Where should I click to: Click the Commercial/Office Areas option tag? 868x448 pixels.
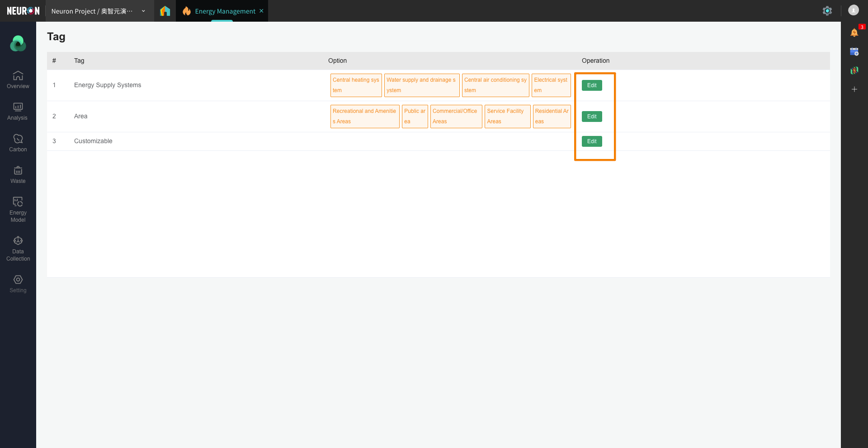[x=456, y=116]
